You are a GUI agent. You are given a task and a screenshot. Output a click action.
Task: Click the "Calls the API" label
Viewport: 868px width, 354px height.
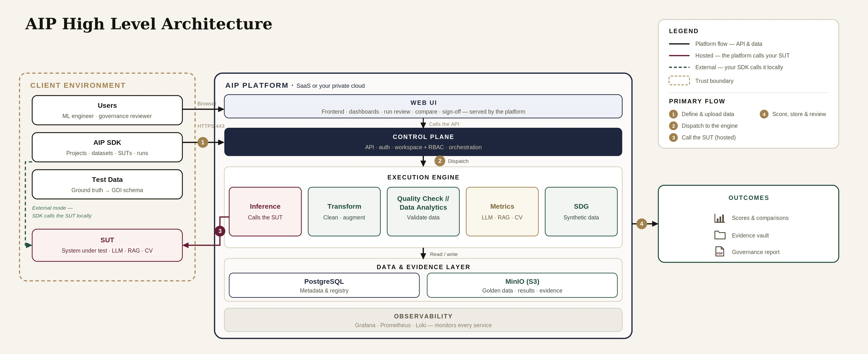click(444, 124)
